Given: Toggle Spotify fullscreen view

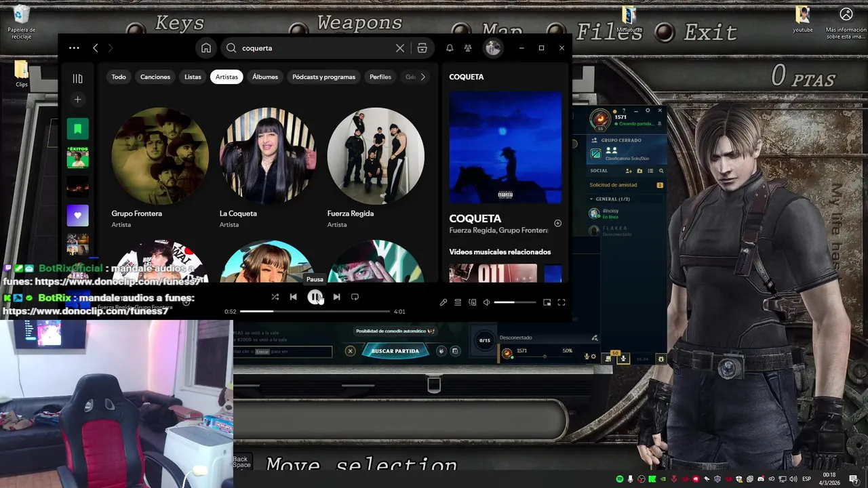Looking at the screenshot, I should [x=561, y=302].
